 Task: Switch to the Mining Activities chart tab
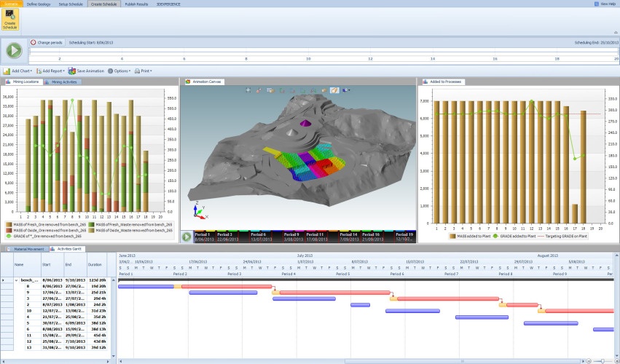pos(62,82)
